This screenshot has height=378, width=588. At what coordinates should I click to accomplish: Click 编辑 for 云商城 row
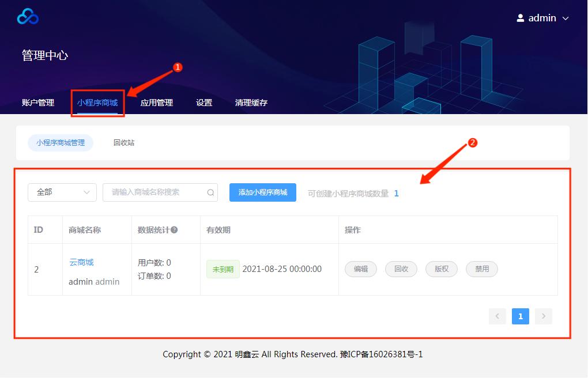tap(361, 269)
